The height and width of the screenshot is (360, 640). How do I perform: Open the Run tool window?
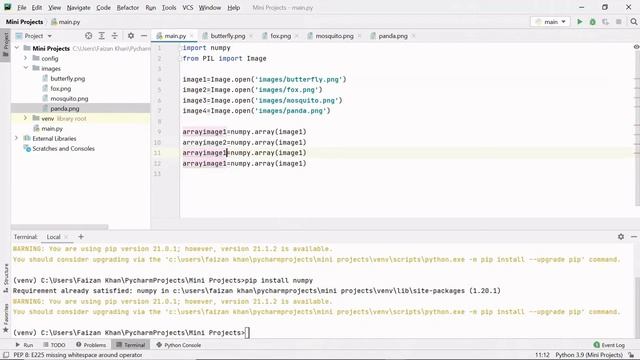24,345
